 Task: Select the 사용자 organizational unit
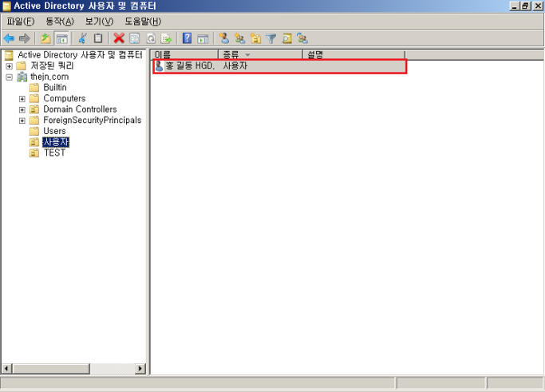click(56, 142)
